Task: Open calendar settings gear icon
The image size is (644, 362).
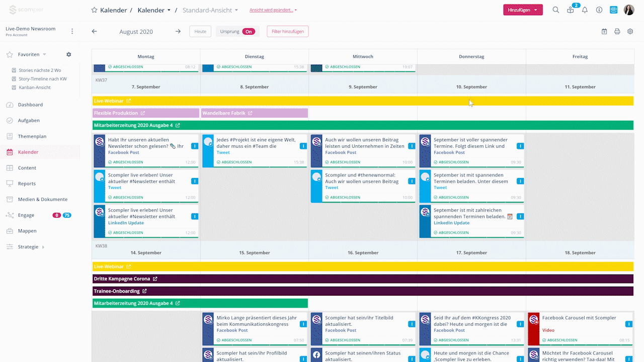Action: tap(630, 32)
